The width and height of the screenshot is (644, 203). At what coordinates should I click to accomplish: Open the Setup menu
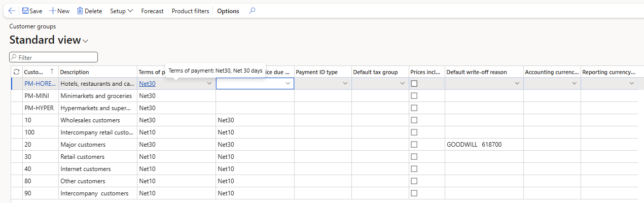(x=122, y=11)
